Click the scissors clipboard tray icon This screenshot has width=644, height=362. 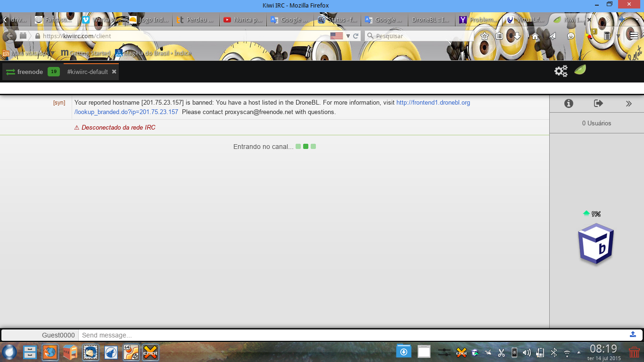pyautogui.click(x=501, y=353)
